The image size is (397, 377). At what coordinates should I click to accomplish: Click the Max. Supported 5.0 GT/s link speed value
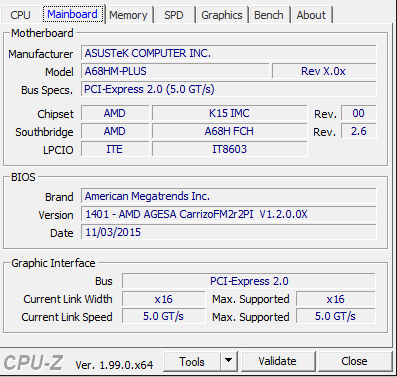(336, 316)
